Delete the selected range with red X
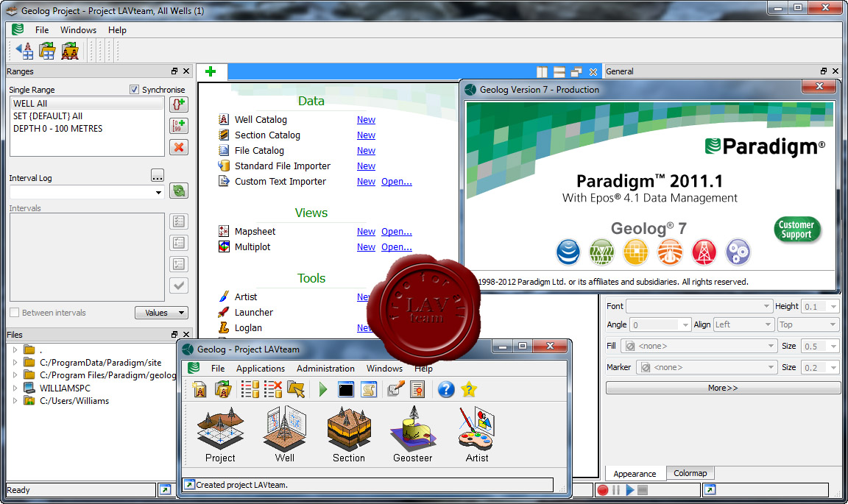This screenshot has height=504, width=848. point(179,147)
